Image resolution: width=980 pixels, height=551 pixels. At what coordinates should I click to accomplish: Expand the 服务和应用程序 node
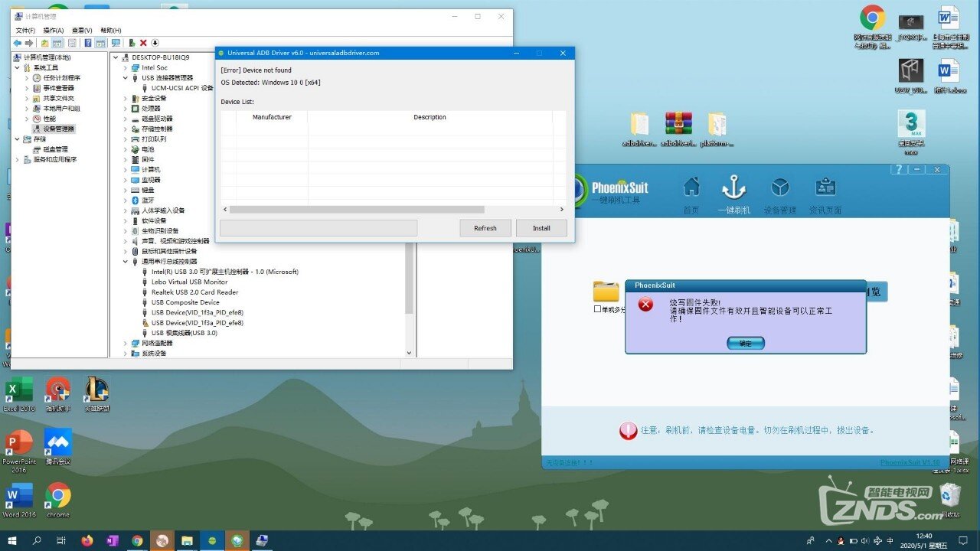[x=18, y=159]
